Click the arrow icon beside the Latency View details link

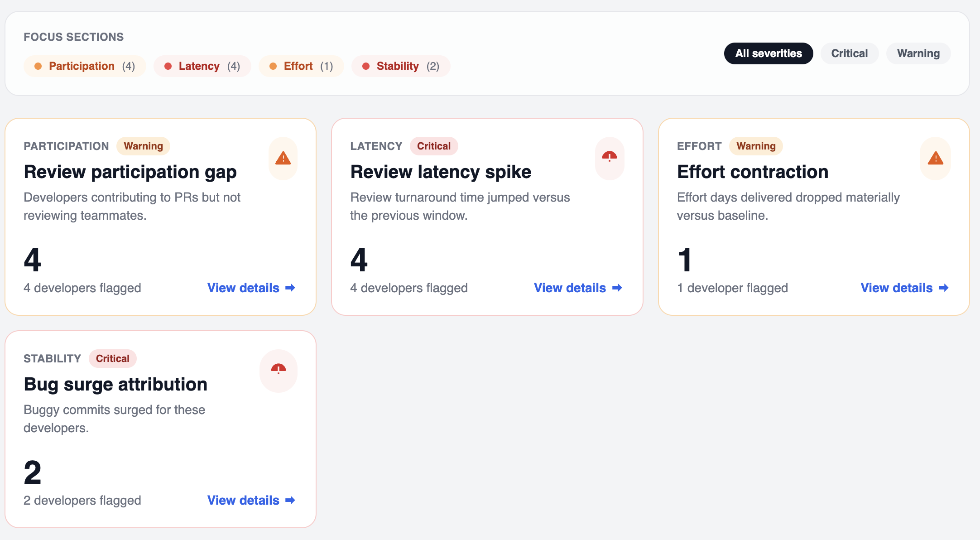(617, 288)
